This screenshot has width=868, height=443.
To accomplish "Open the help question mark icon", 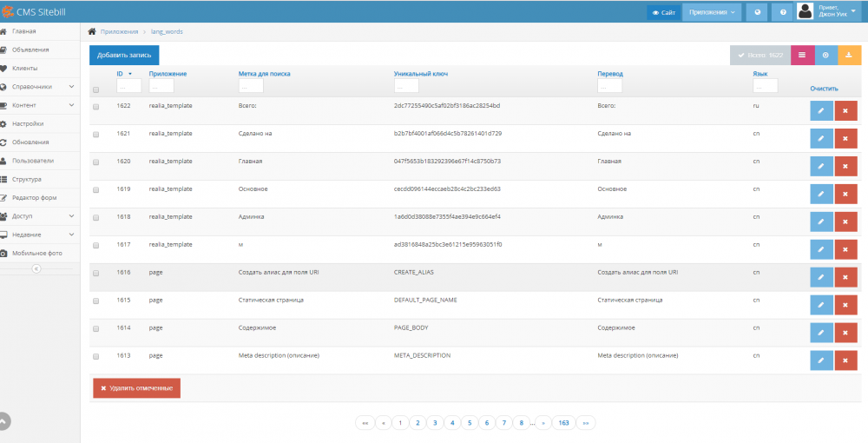I will pos(783,12).
